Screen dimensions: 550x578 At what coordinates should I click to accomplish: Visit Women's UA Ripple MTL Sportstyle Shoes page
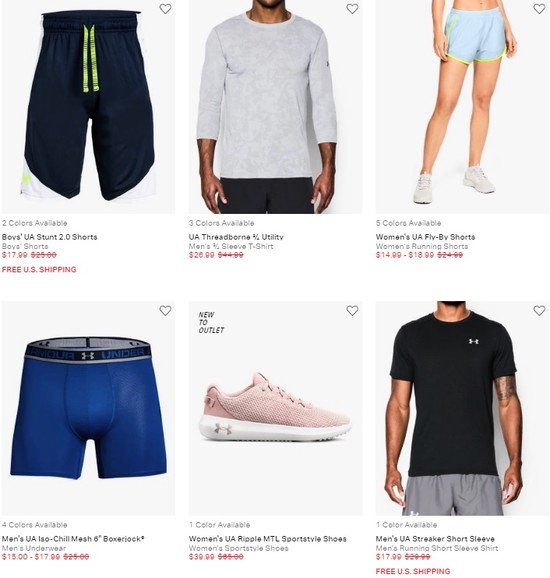coord(268,539)
